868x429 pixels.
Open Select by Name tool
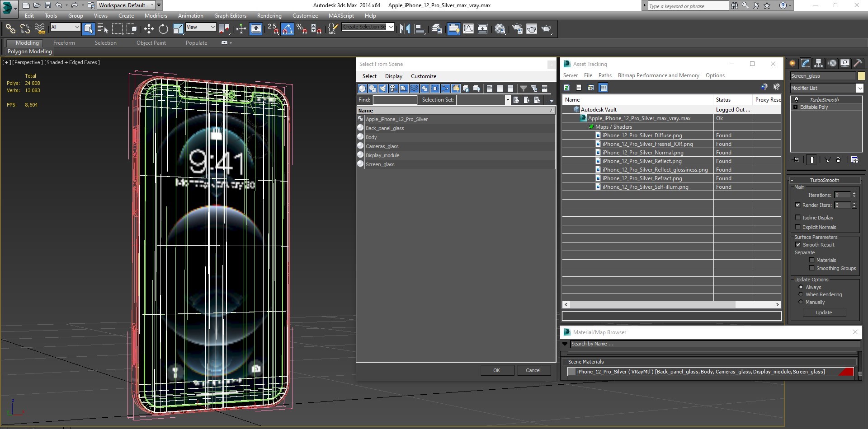tap(103, 29)
